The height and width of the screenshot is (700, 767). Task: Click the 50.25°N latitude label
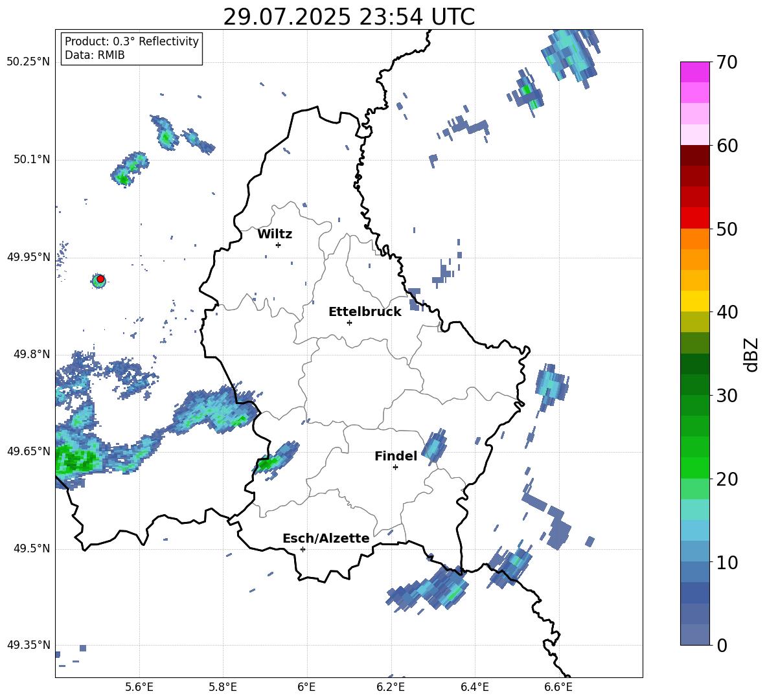[29, 62]
